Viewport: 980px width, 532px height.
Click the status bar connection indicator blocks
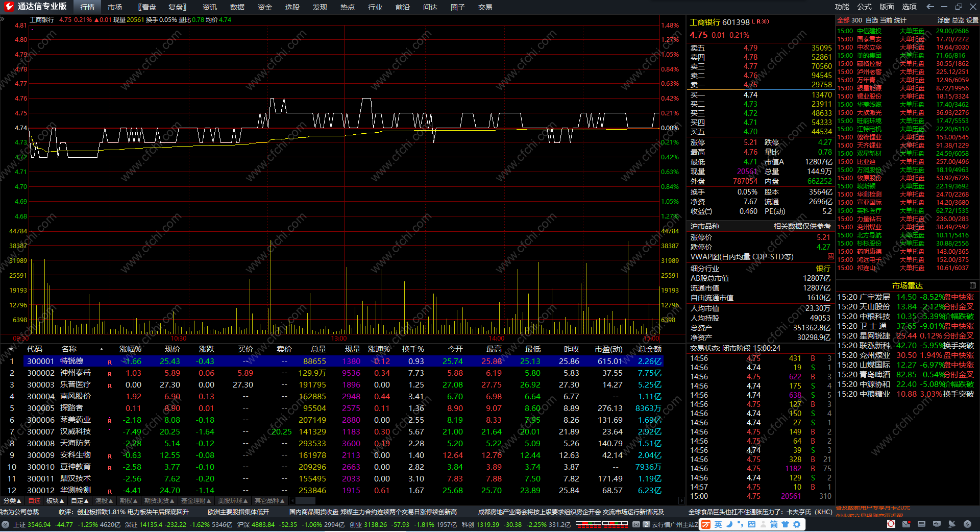pyautogui.click(x=601, y=523)
